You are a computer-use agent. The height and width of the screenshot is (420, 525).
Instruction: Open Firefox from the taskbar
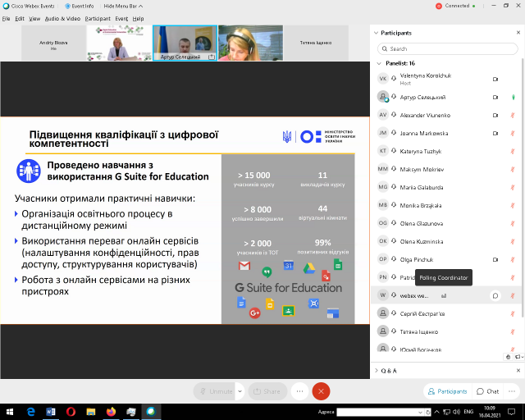[x=112, y=412]
